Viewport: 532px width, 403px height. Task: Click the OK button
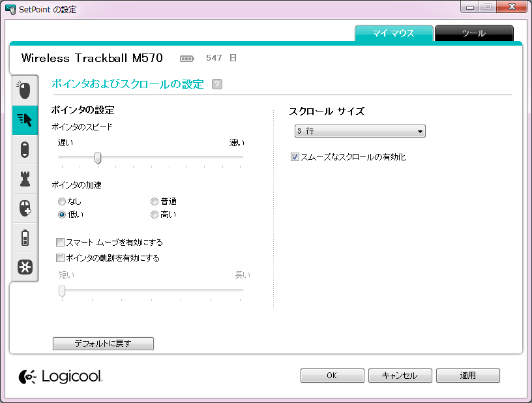332,376
